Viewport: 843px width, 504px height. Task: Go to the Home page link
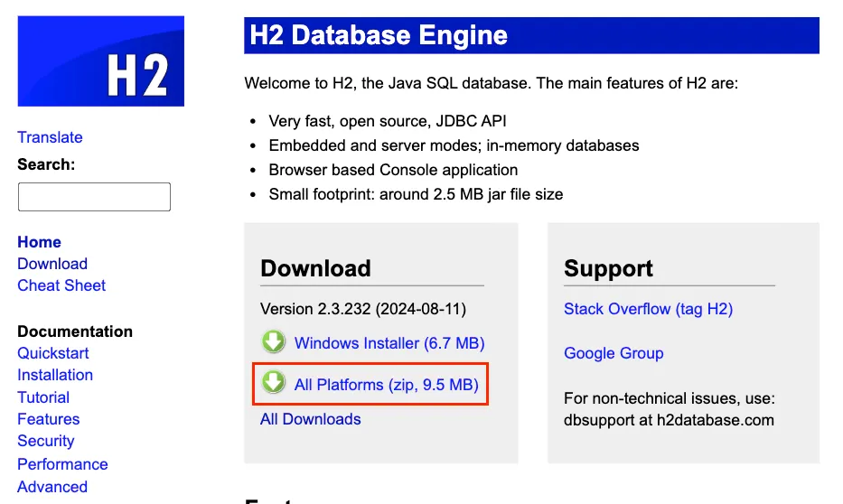[39, 242]
